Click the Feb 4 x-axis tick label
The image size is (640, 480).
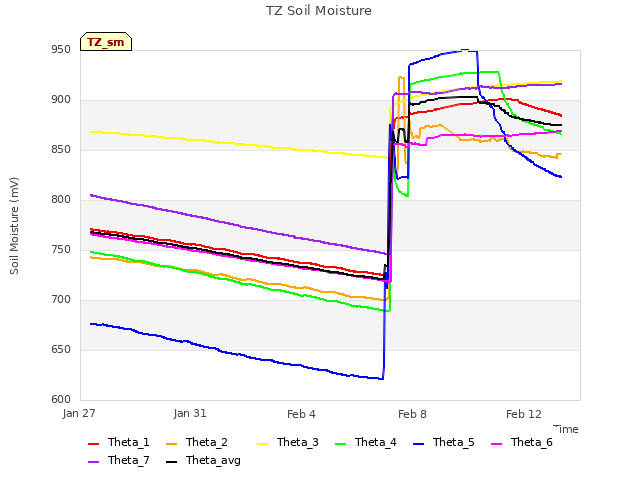[301, 414]
